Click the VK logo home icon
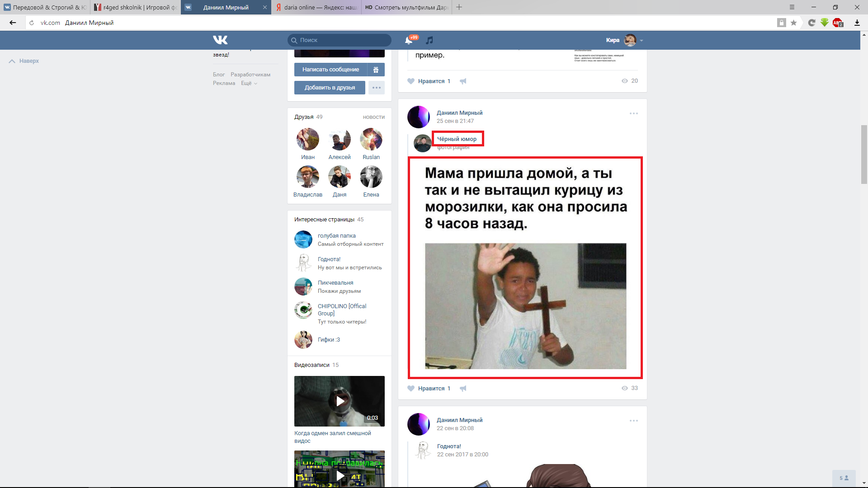This screenshot has height=488, width=868. pyautogui.click(x=220, y=40)
